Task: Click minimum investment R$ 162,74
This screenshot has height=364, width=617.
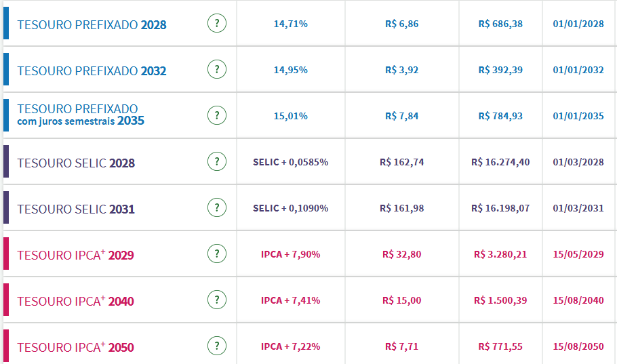Action: pyautogui.click(x=402, y=162)
